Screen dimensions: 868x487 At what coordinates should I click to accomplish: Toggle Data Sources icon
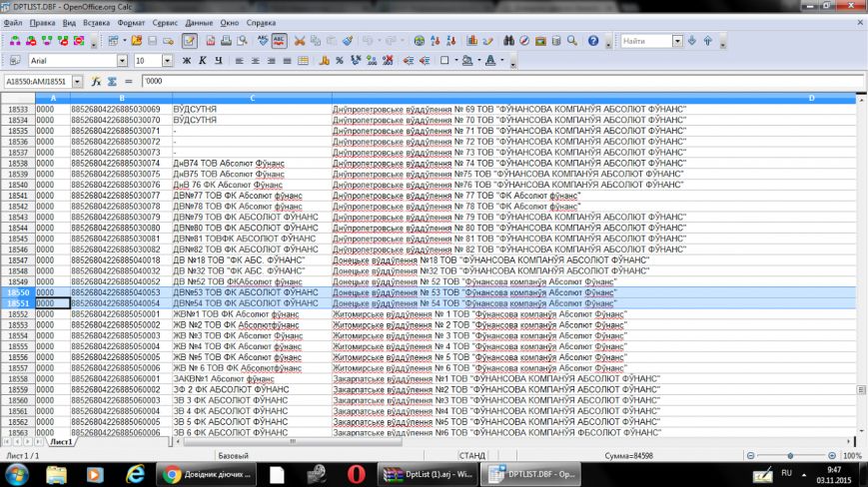pyautogui.click(x=556, y=41)
